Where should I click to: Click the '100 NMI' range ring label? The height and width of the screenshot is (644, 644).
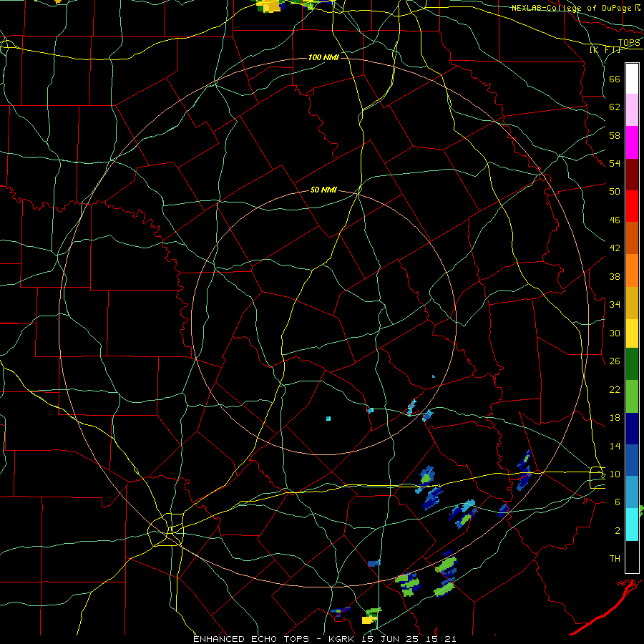point(323,57)
